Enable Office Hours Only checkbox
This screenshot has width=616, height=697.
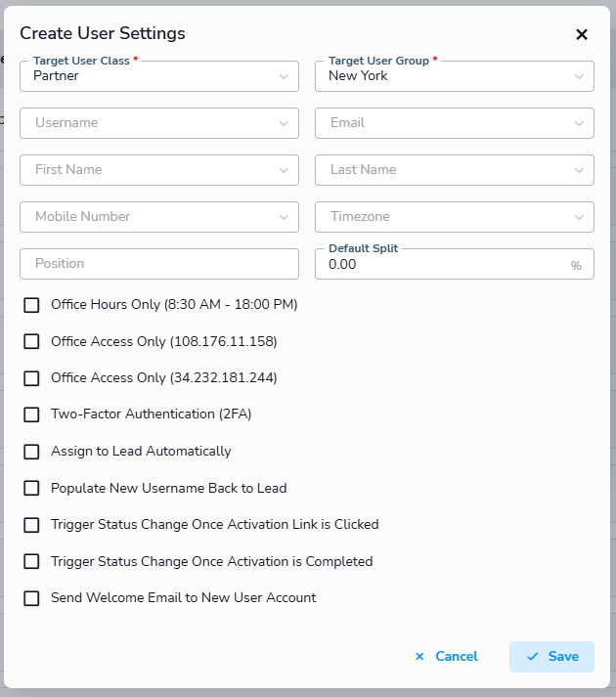pos(32,305)
